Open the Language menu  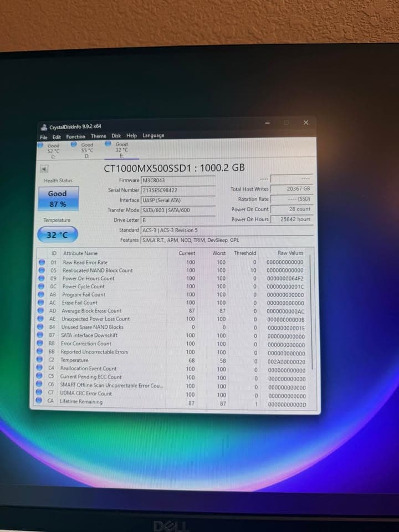[154, 135]
